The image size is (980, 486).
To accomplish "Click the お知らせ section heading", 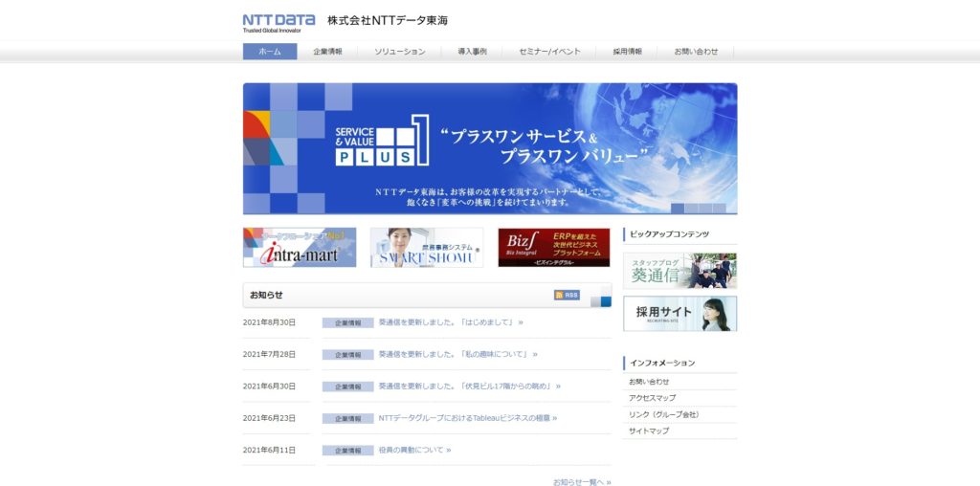I will [266, 295].
